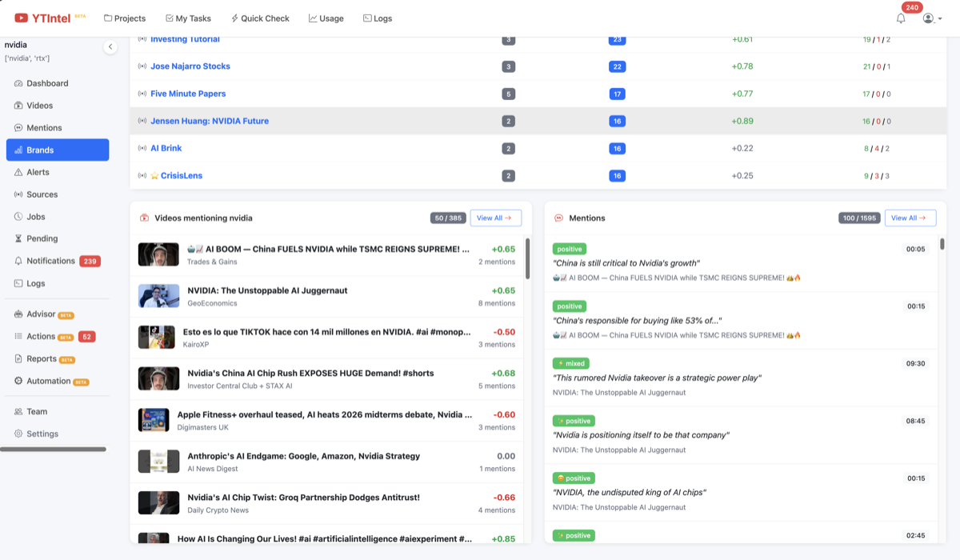Open Jensen Huang: NVIDIA Future channel
Viewport: 960px width, 560px height.
(x=210, y=121)
